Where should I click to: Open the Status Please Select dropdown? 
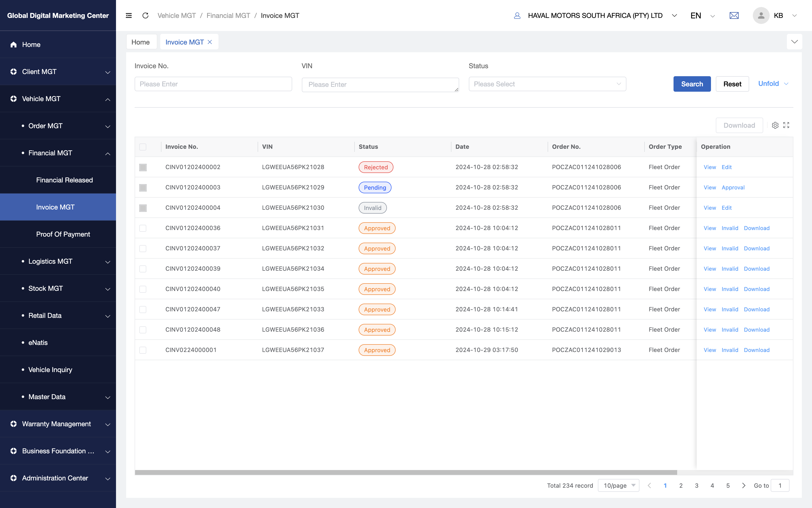coord(547,84)
